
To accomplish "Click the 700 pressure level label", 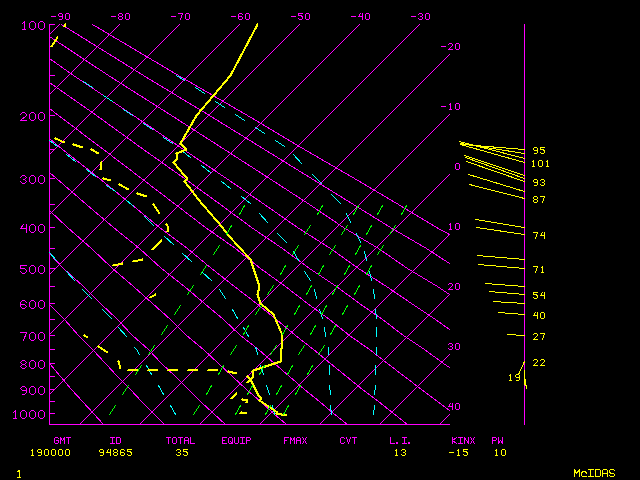I will 34,337.
